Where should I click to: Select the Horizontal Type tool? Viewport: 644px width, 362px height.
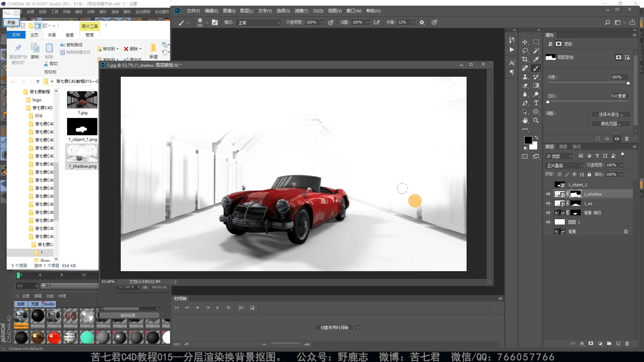click(x=536, y=103)
